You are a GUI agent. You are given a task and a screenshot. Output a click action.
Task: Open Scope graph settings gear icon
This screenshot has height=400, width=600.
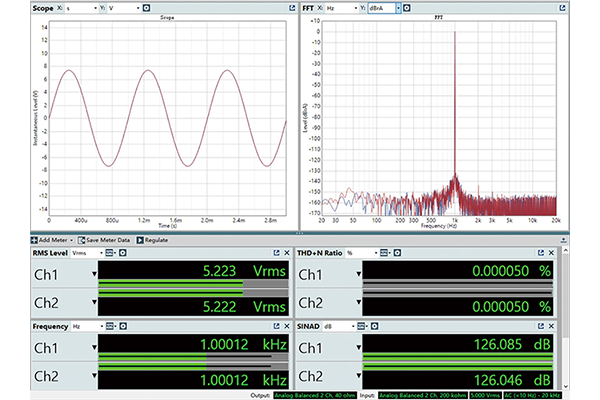tap(146, 8)
